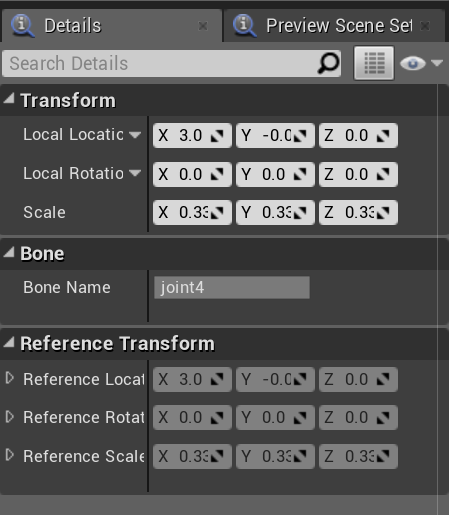
Task: Expand the Reference Location row
Action: 10,378
